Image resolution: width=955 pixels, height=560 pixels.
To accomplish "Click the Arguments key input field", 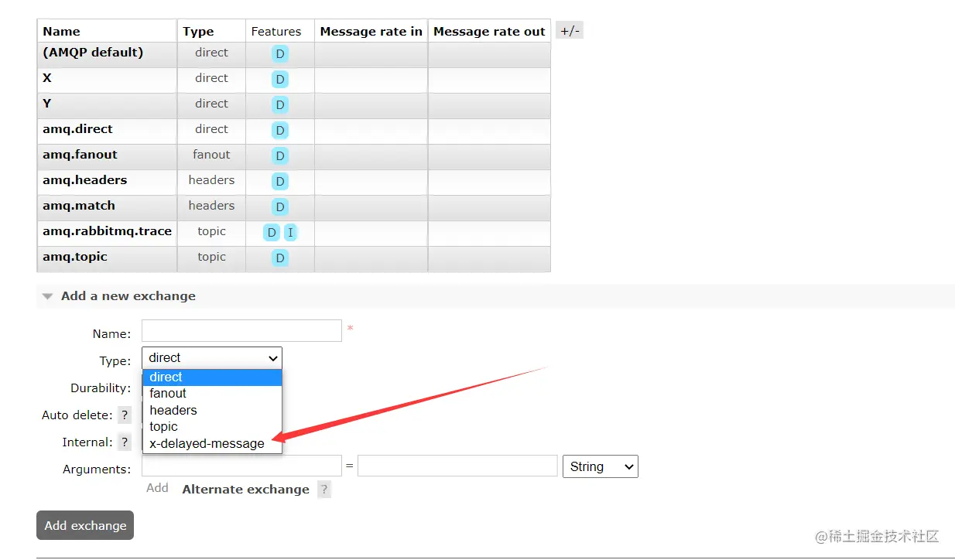I will (241, 466).
